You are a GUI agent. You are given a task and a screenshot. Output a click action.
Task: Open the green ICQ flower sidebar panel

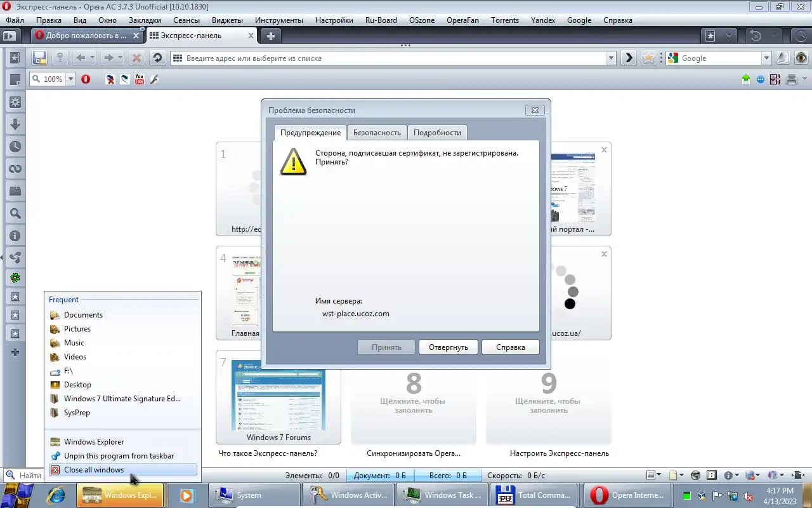click(15, 277)
